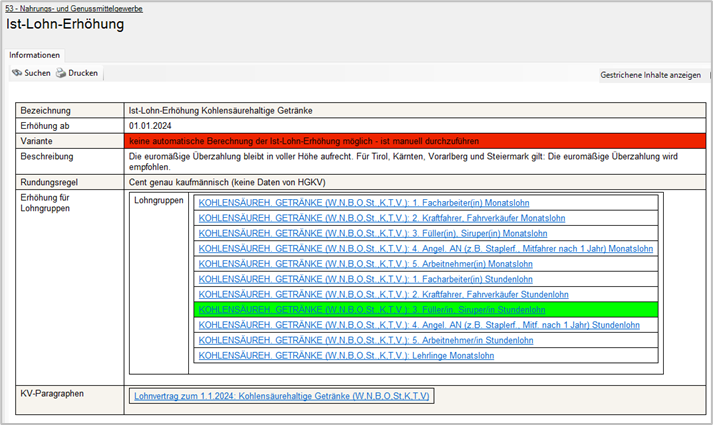Screen dimensions: 713x425
Task: Click 'Gestrichene Inhalte anzeigen'
Action: [x=649, y=75]
